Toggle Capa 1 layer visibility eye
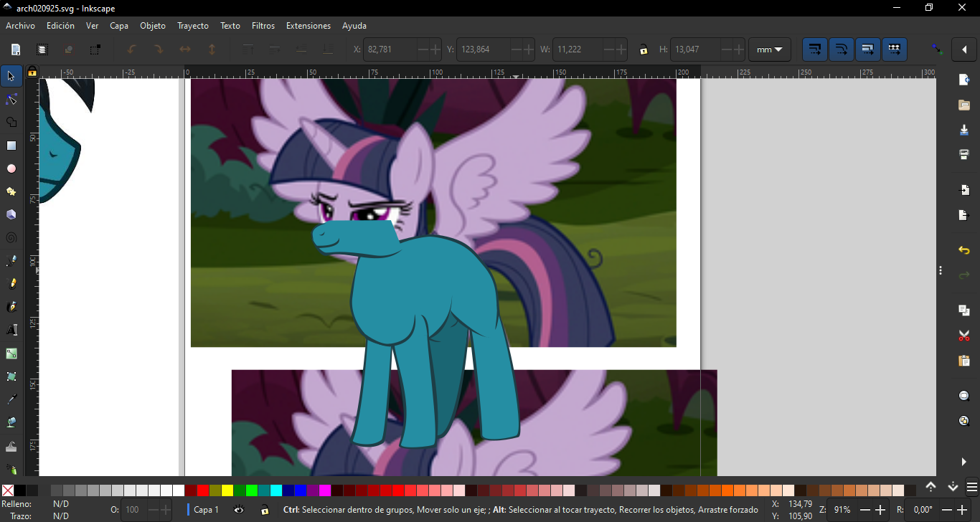Screen dimensions: 980x522 (x=239, y=510)
